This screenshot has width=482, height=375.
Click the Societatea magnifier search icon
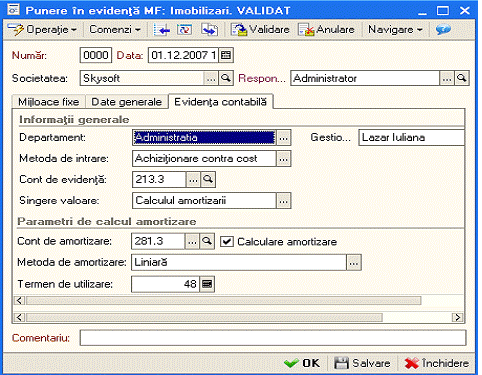[x=226, y=78]
